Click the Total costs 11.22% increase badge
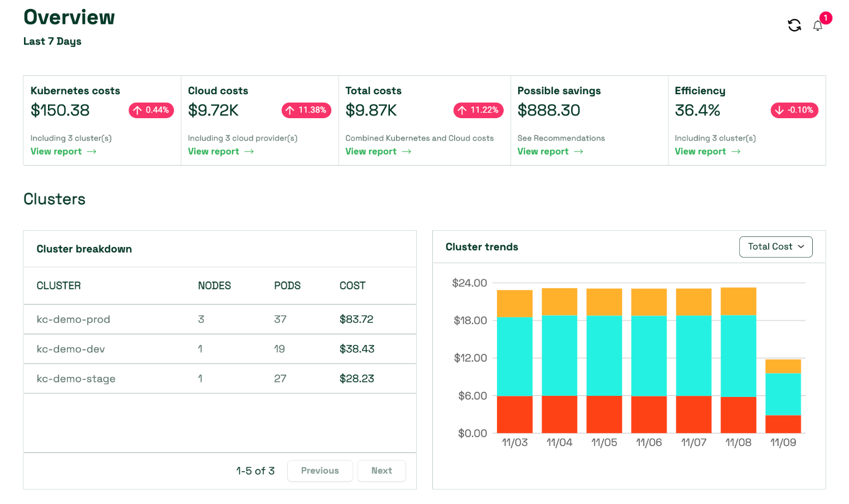 coord(478,110)
